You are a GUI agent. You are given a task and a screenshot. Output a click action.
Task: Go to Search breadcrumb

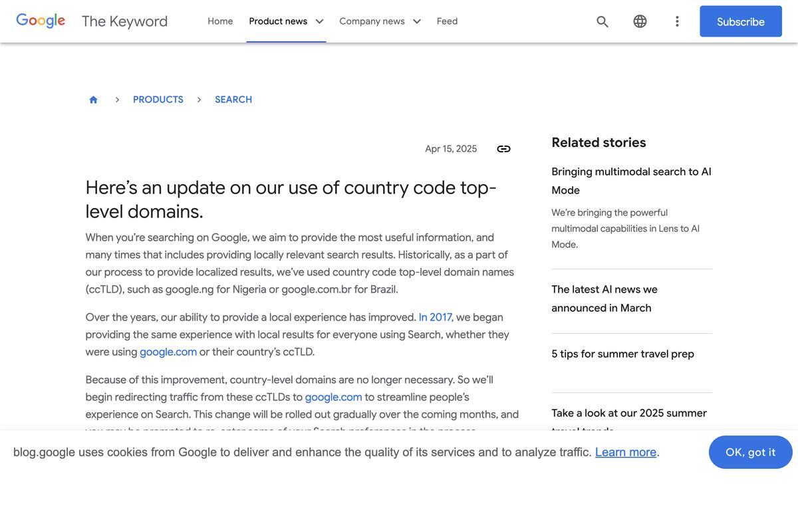(233, 100)
